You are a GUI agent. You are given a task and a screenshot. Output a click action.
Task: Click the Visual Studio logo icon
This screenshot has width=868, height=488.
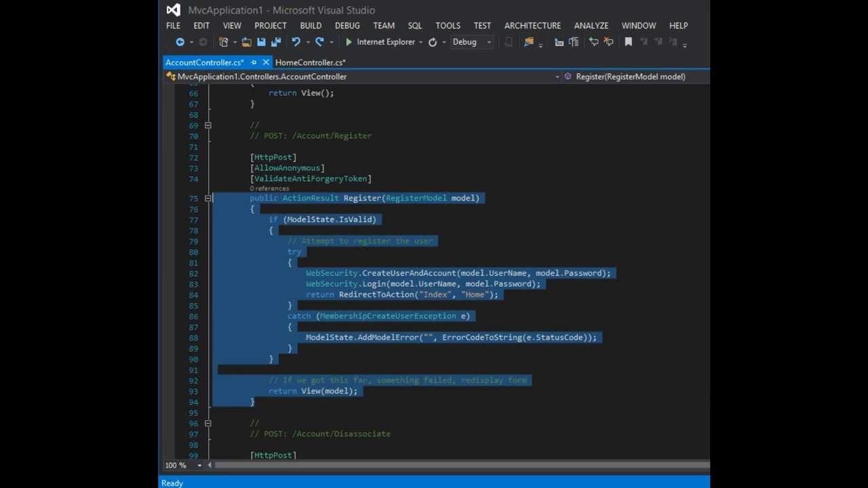pos(174,9)
